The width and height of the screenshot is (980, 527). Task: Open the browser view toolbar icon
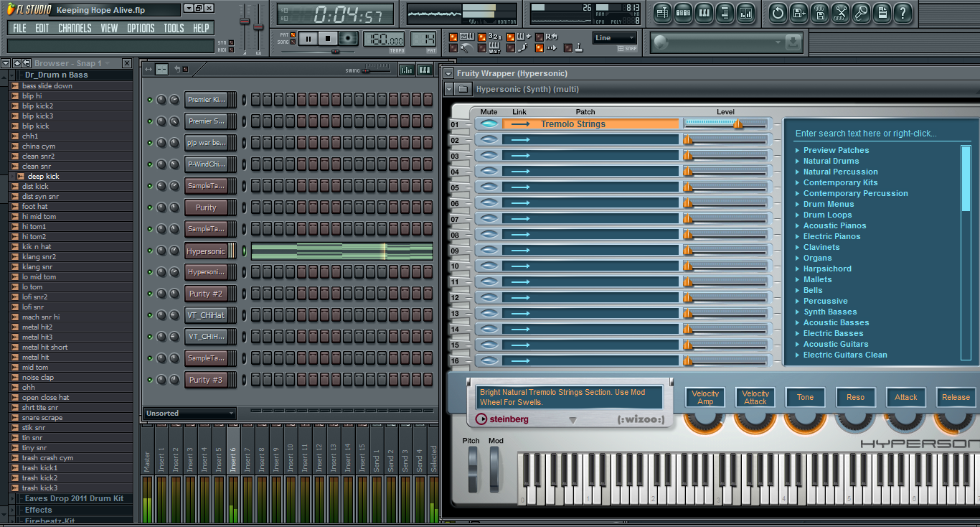[x=725, y=12]
